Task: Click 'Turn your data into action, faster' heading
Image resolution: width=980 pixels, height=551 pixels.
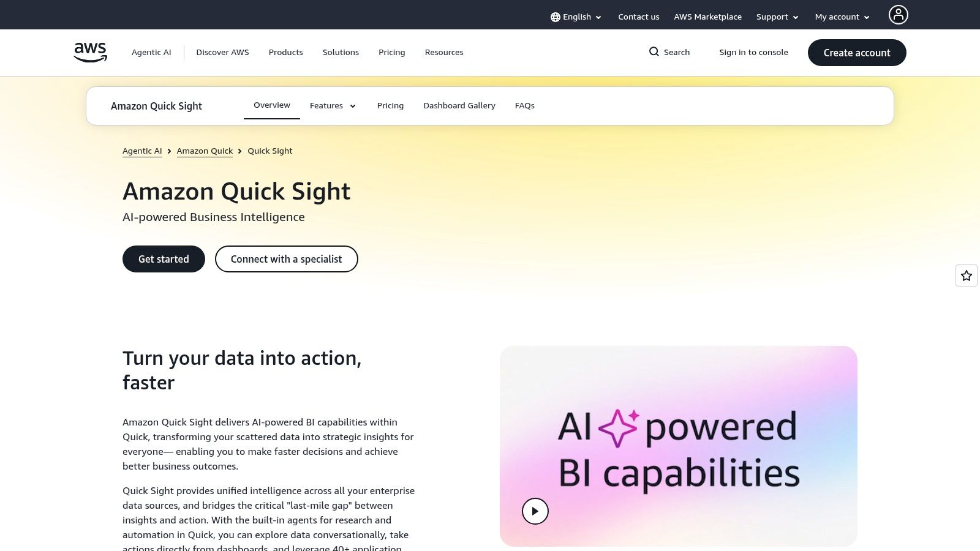Action: click(242, 370)
